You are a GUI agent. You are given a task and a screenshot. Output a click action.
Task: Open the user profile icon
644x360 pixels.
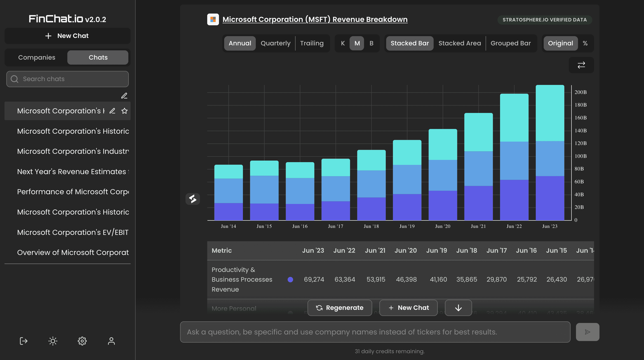pyautogui.click(x=111, y=341)
